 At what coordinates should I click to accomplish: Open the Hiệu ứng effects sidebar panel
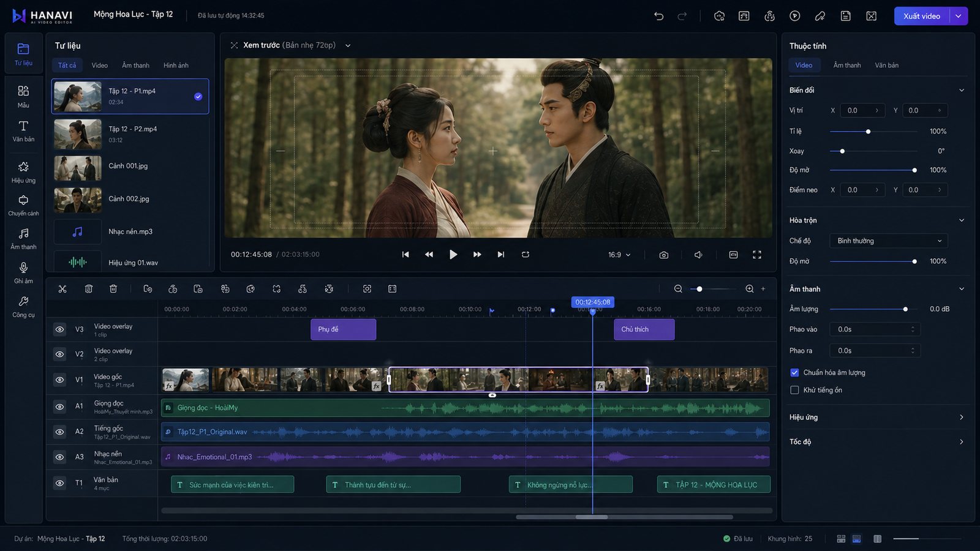click(23, 172)
